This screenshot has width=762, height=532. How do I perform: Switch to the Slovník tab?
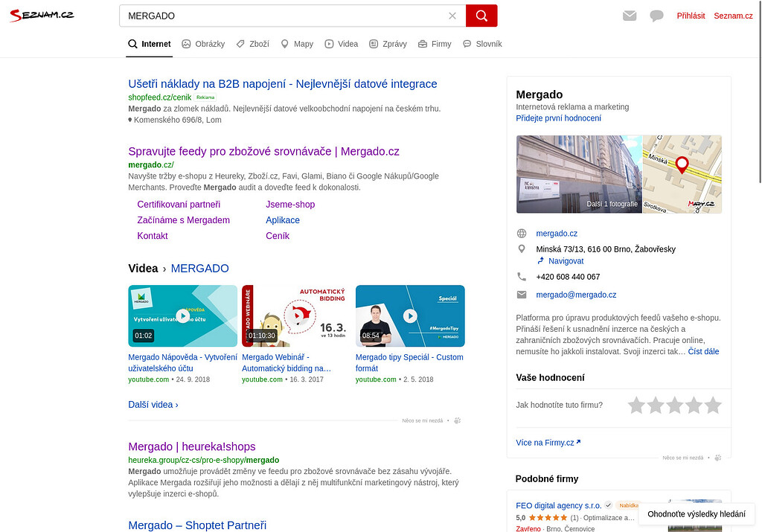pyautogui.click(x=482, y=44)
